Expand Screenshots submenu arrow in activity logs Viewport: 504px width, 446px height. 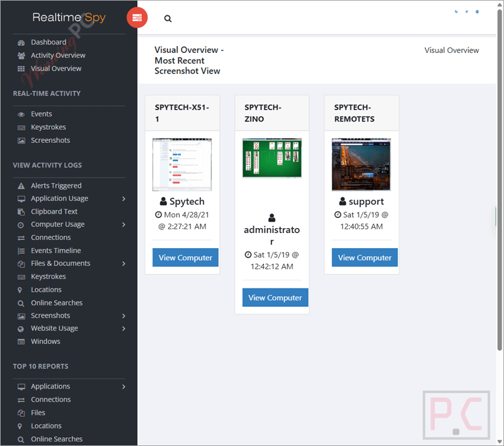pyautogui.click(x=123, y=316)
